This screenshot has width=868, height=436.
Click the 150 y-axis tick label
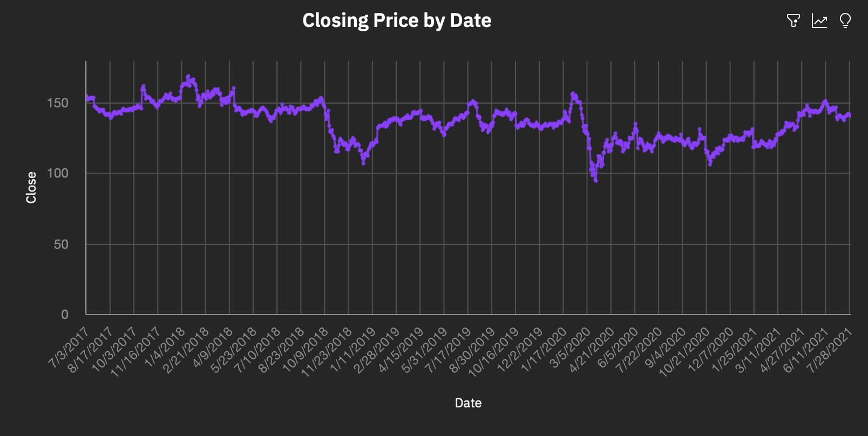(x=58, y=103)
